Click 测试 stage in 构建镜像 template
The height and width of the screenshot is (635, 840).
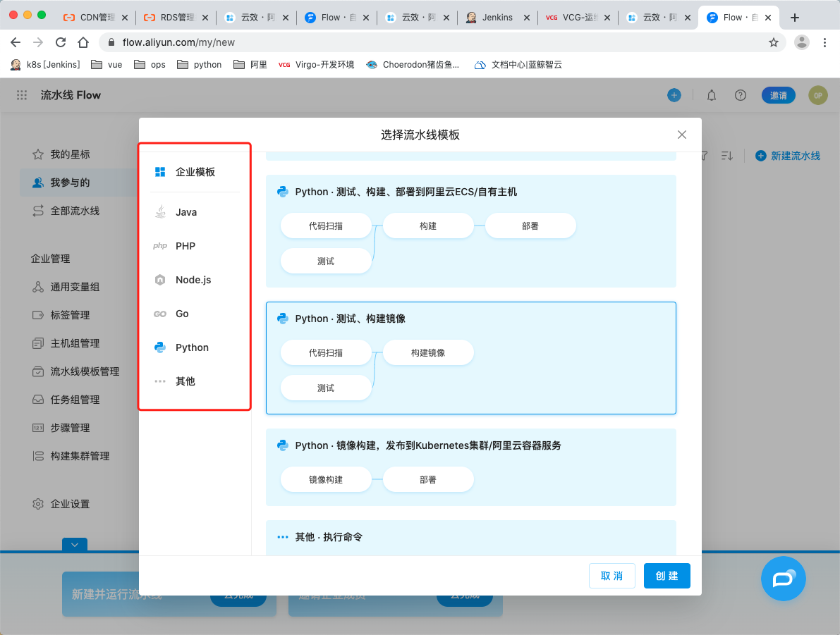pos(326,388)
